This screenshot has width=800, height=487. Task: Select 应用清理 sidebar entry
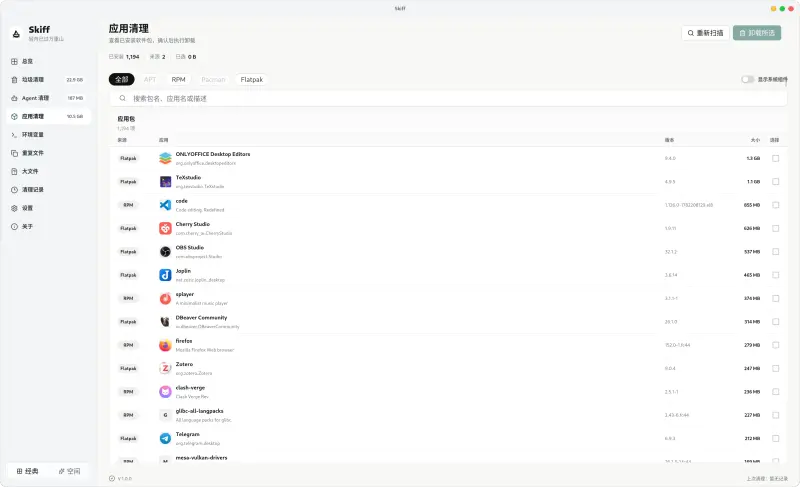click(49, 116)
